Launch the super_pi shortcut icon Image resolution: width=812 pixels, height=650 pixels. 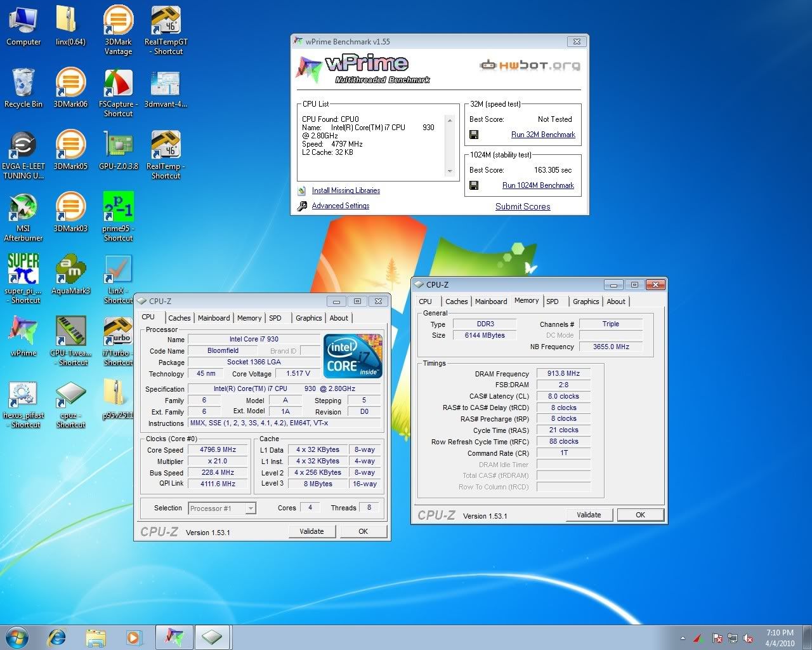coord(23,279)
